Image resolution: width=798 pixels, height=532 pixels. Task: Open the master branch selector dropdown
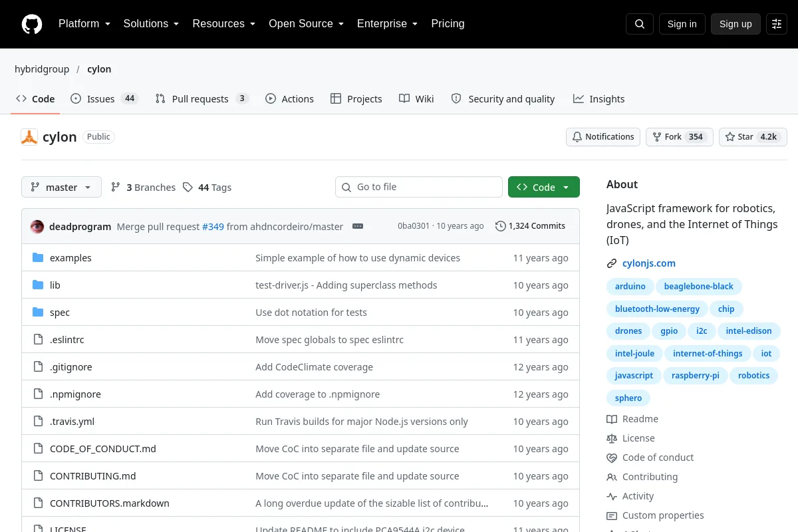[61, 188]
